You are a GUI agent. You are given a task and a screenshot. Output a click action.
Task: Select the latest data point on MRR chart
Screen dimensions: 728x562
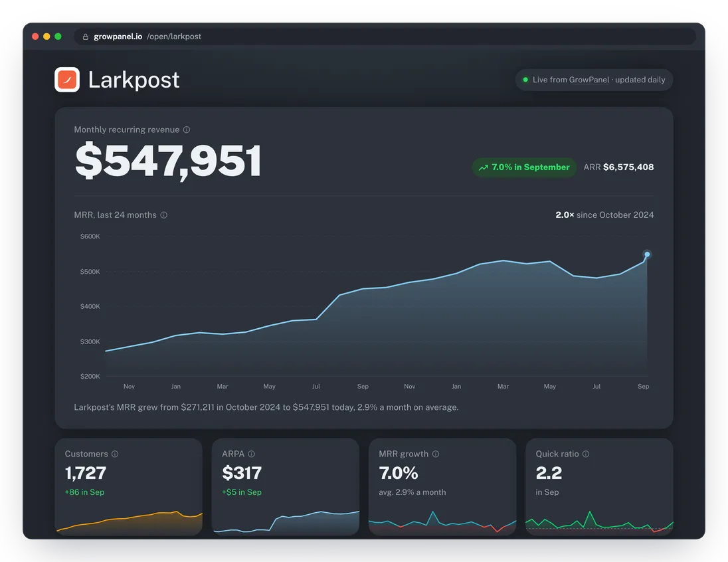click(647, 254)
